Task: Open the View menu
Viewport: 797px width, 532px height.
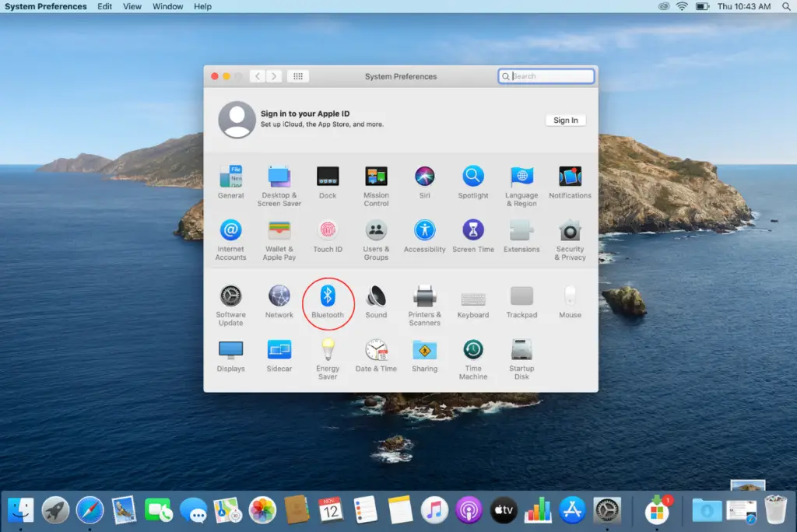Action: point(132,6)
